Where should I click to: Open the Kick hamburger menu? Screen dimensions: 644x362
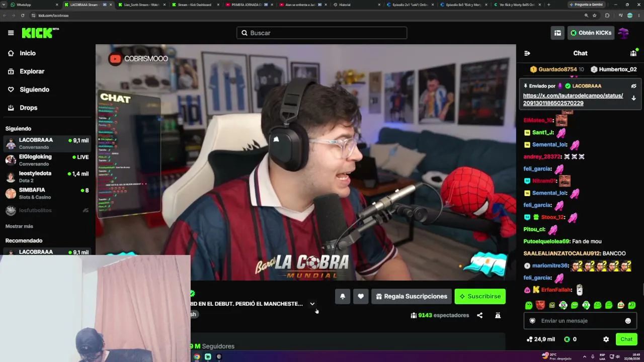pos(11,33)
